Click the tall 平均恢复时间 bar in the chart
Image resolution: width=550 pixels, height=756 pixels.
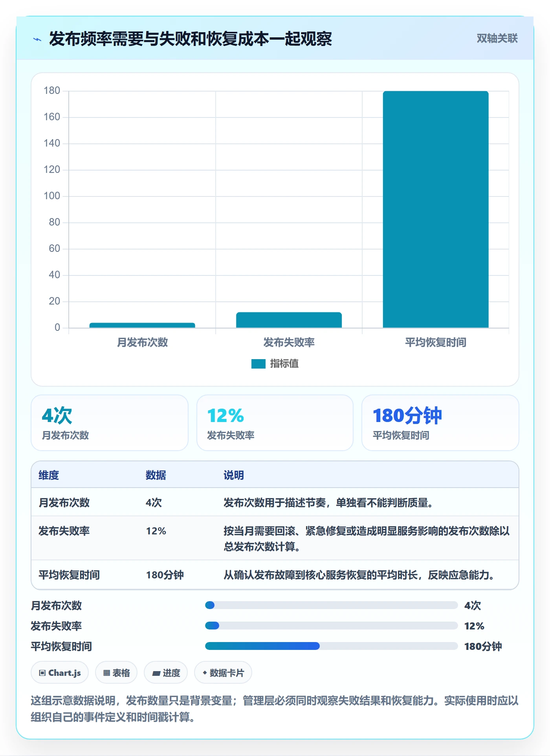coord(436,209)
